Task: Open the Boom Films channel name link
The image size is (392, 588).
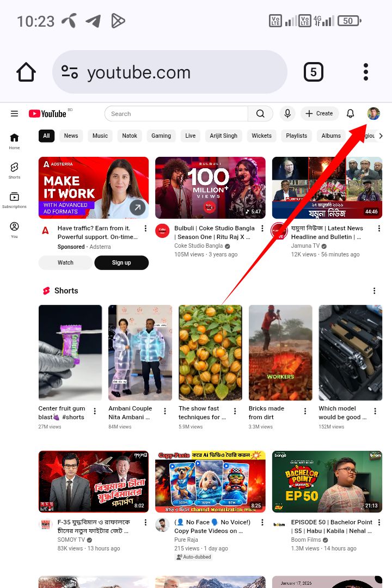Action: pos(306,540)
